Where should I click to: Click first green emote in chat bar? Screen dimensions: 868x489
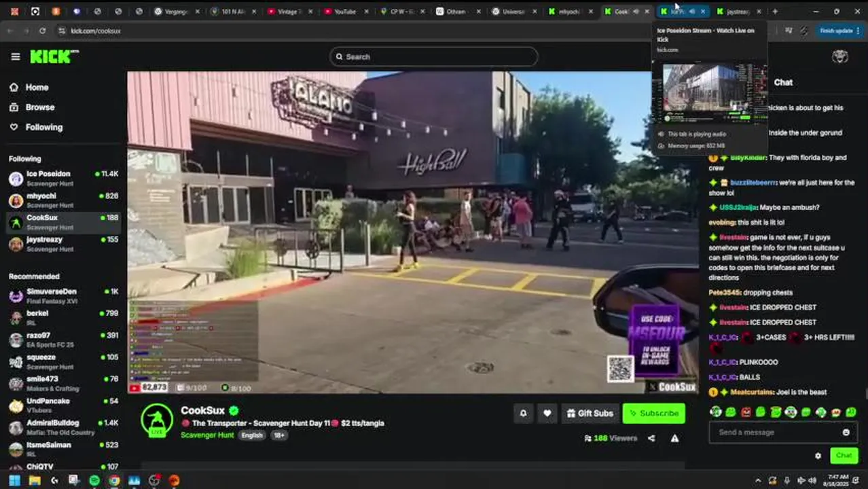click(x=716, y=412)
